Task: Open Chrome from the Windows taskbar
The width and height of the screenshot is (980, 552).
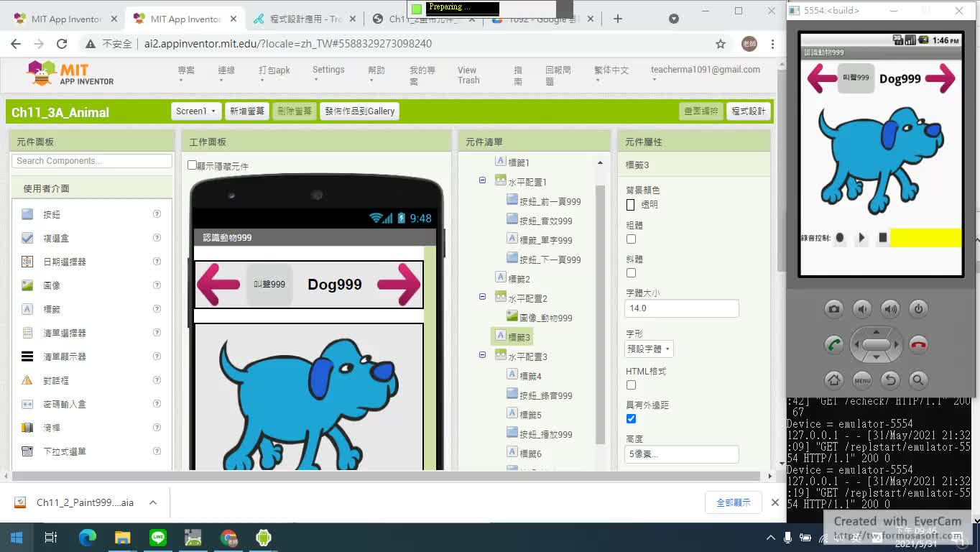Action: tap(228, 537)
